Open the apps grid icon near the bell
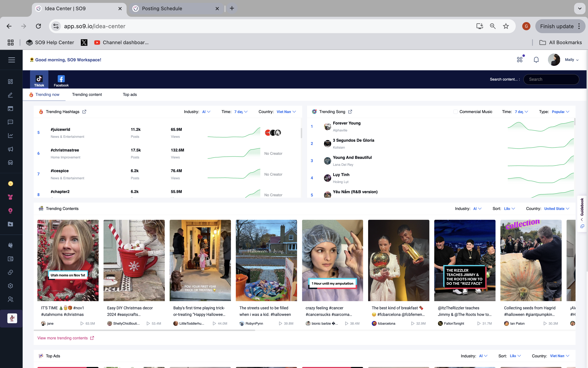Viewport: 588px width, 368px height. [520, 60]
